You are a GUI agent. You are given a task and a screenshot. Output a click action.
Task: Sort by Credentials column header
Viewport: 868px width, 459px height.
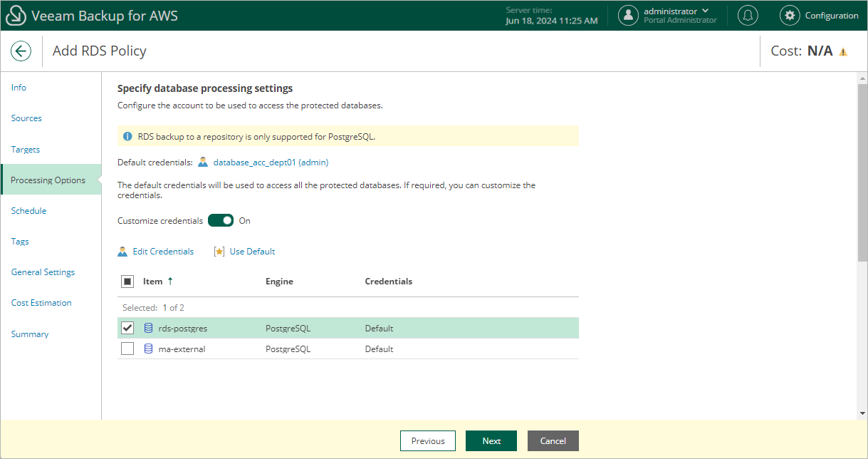[x=389, y=282]
